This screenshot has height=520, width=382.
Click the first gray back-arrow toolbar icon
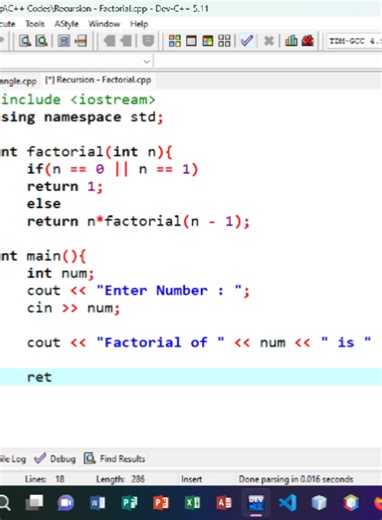click(109, 41)
